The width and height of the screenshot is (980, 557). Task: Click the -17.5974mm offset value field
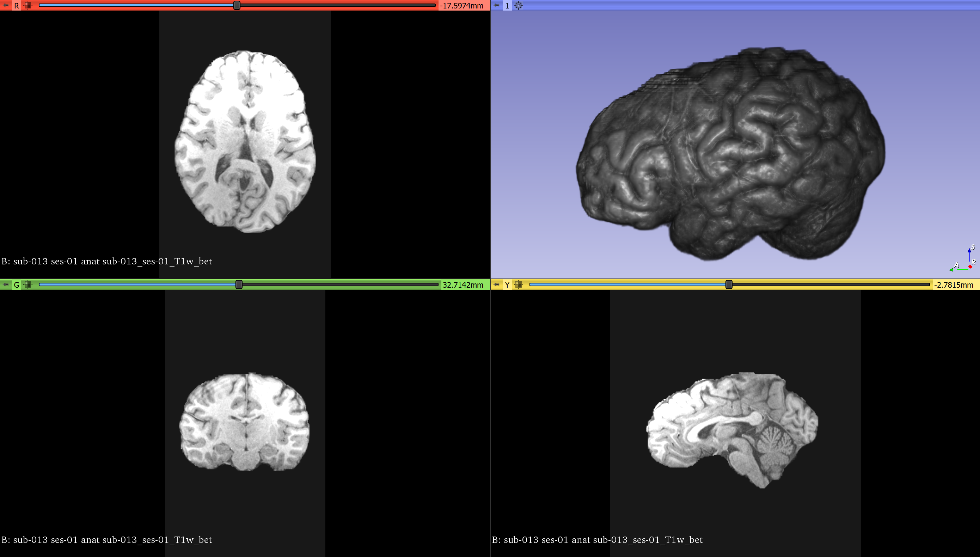coord(461,6)
